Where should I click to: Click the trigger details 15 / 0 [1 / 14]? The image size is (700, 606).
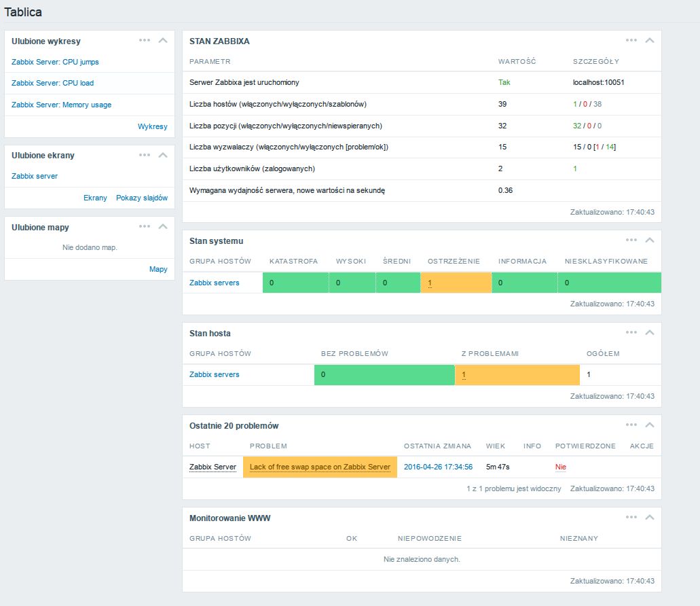594,147
